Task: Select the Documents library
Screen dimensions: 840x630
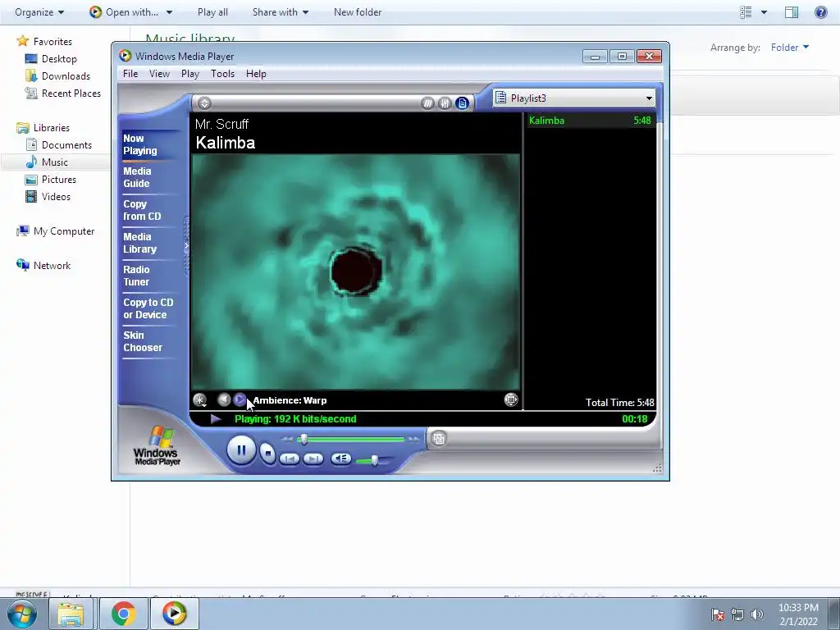Action: pos(58,144)
